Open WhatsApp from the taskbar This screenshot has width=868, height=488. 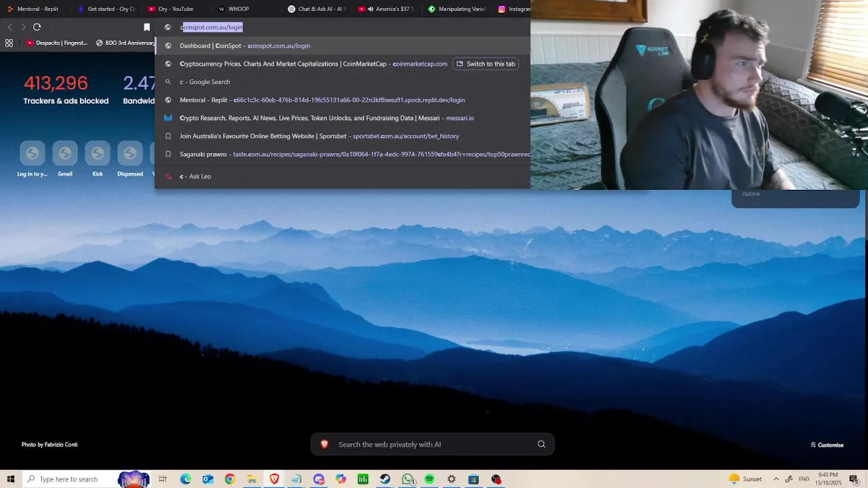407,479
